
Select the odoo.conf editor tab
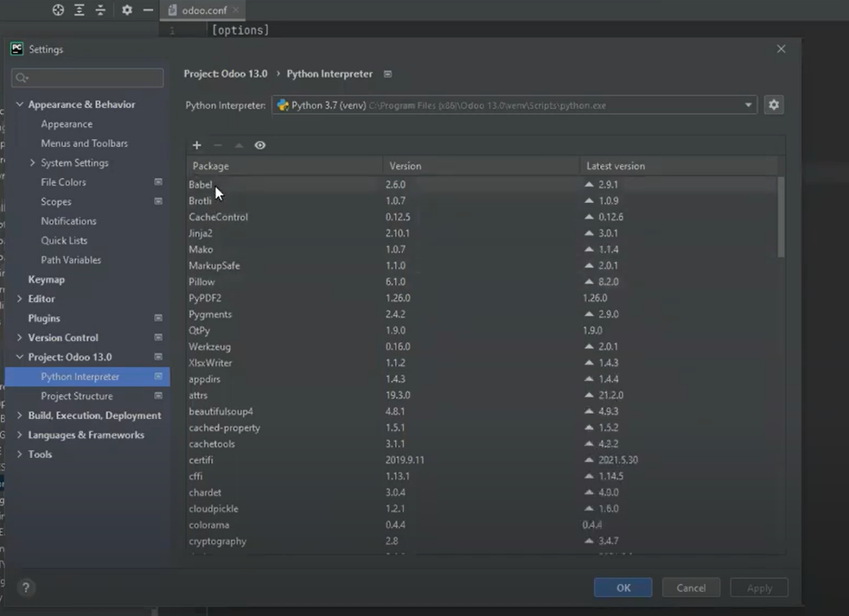tap(203, 10)
